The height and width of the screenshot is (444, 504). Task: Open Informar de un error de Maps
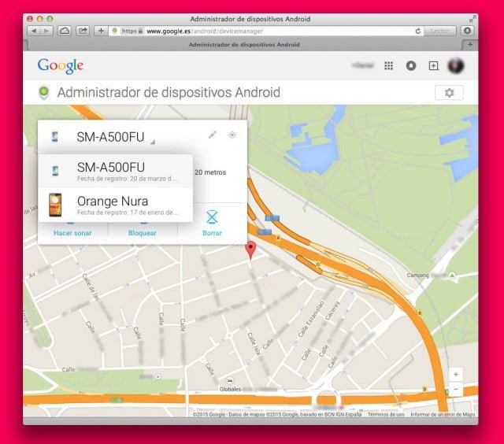[443, 414]
